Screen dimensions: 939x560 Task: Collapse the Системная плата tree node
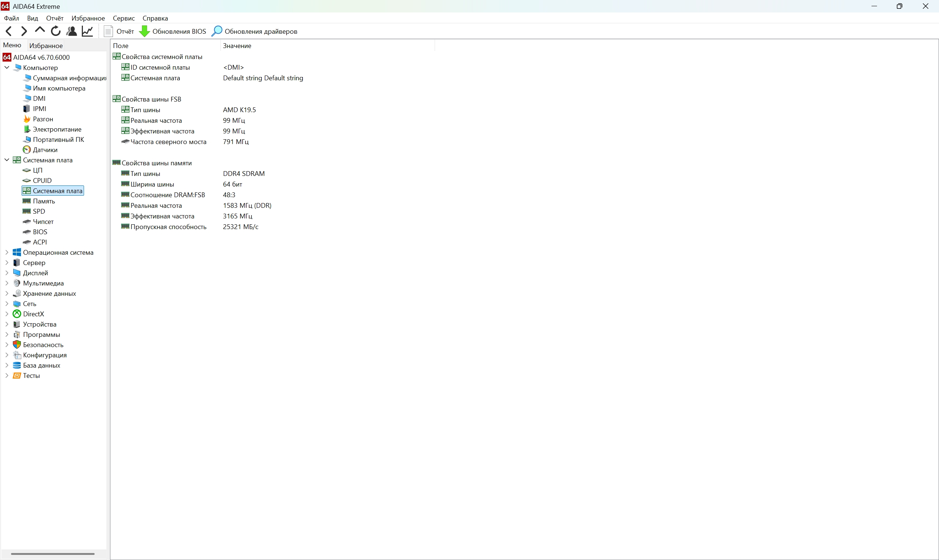click(x=7, y=160)
